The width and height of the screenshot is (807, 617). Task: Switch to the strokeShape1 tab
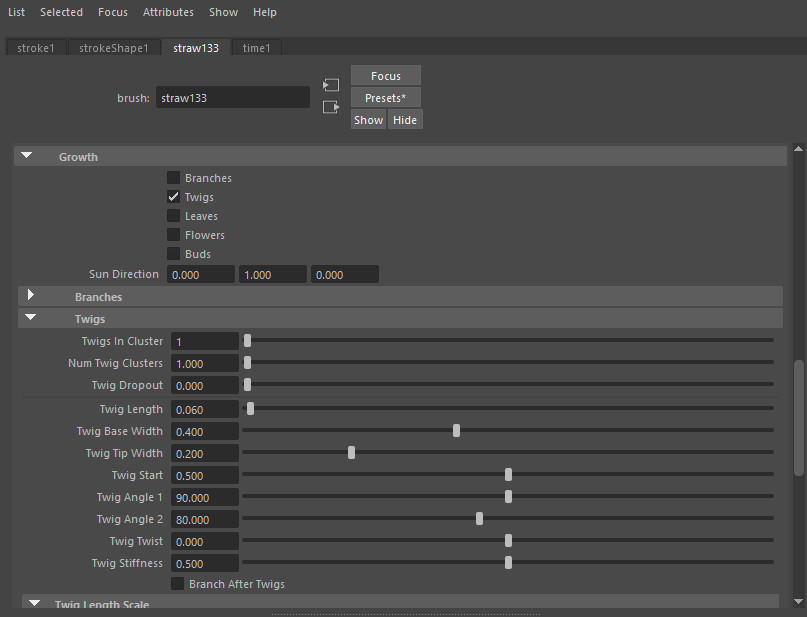(x=114, y=48)
